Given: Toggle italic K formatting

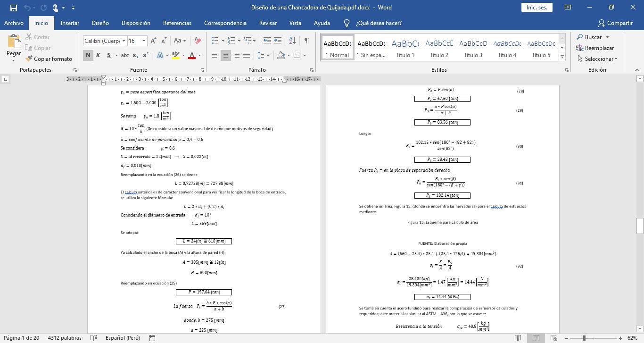Looking at the screenshot, I should [98, 55].
